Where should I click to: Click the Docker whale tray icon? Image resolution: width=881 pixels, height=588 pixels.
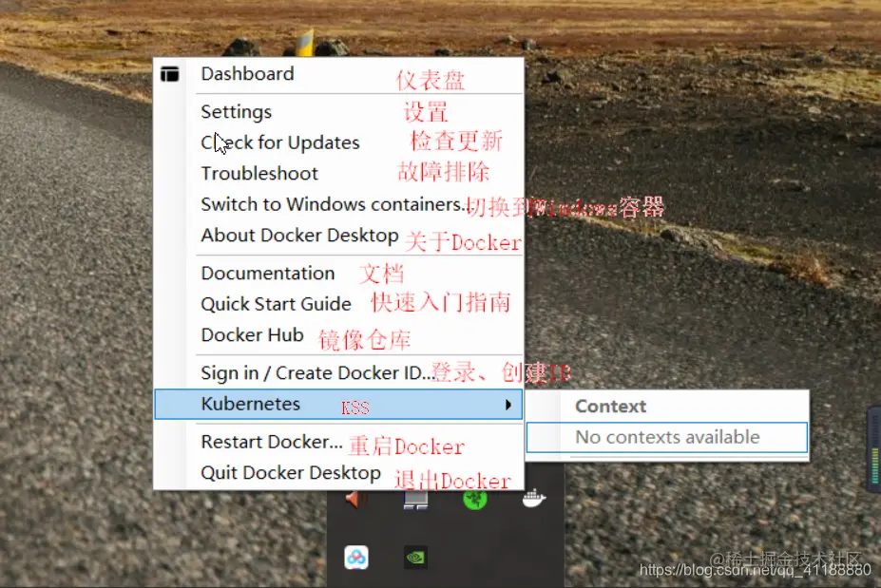(x=533, y=498)
